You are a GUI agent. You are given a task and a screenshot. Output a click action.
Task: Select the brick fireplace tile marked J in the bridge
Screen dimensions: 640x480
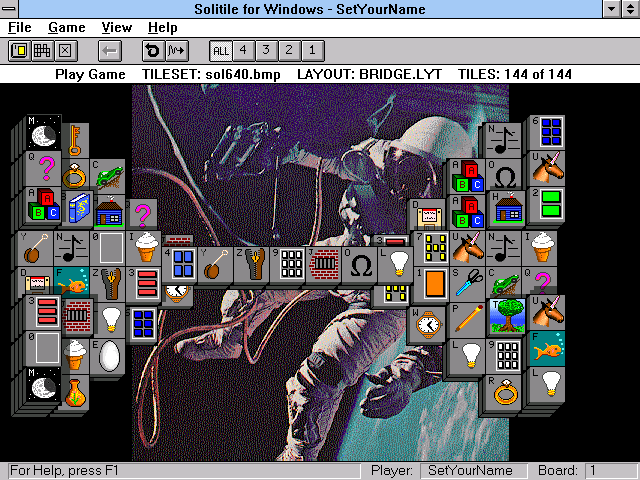click(324, 264)
